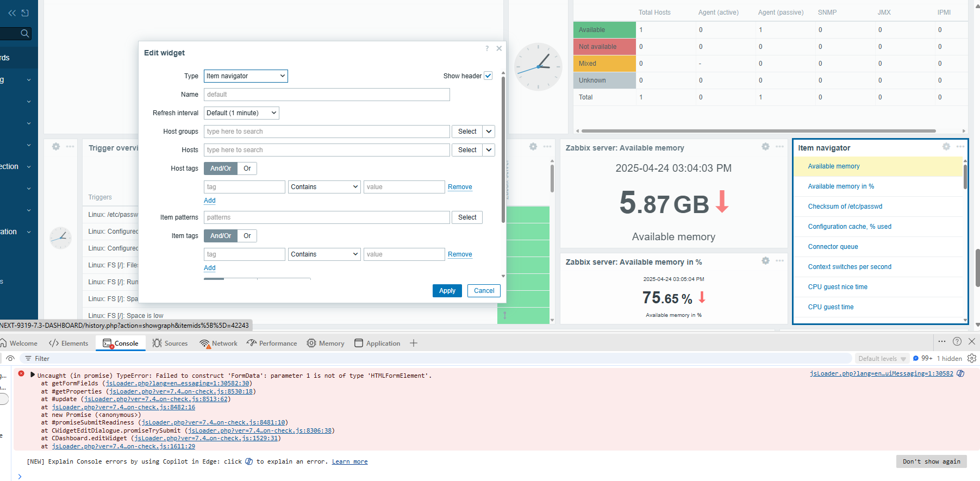Open Item tags Contains operator dropdown
980x481 pixels.
(x=324, y=254)
